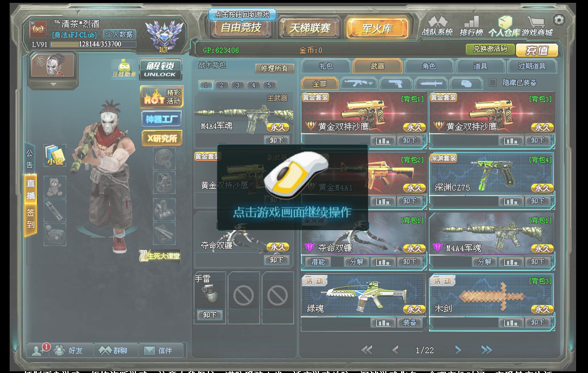
Task: Select the teddy bear accessory slot
Action: (x=55, y=186)
